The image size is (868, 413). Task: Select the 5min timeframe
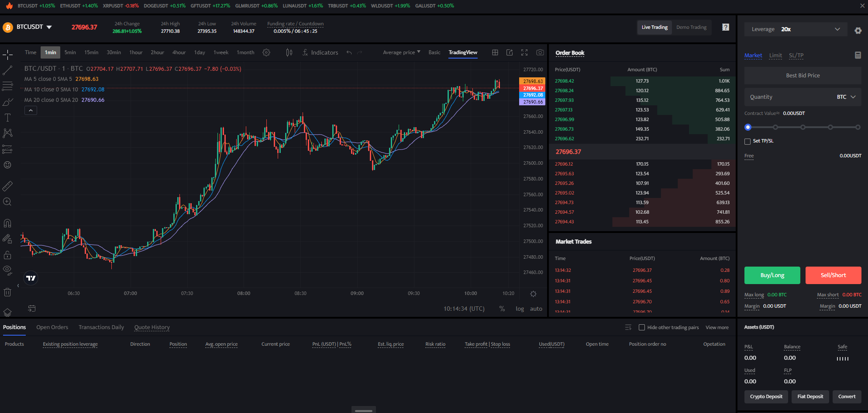(x=70, y=52)
